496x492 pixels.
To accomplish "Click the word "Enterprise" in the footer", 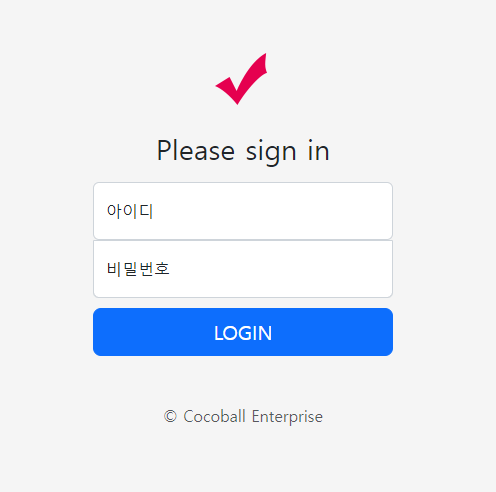I will (287, 417).
